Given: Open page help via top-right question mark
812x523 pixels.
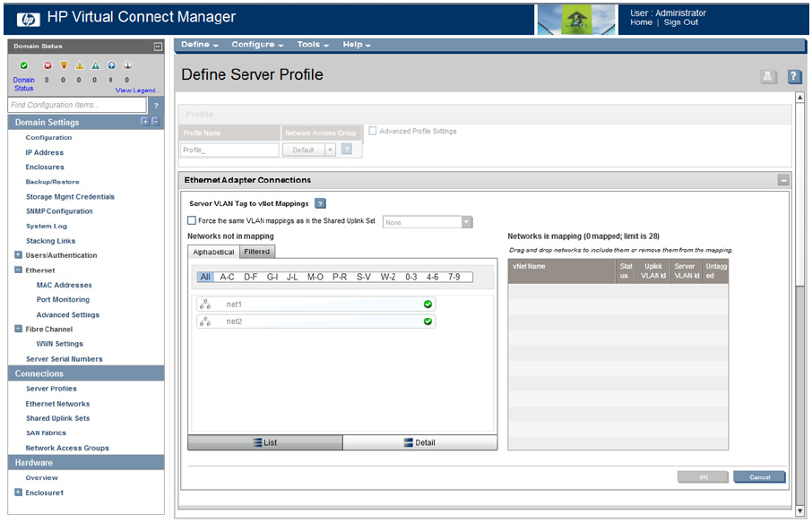Looking at the screenshot, I should (794, 77).
